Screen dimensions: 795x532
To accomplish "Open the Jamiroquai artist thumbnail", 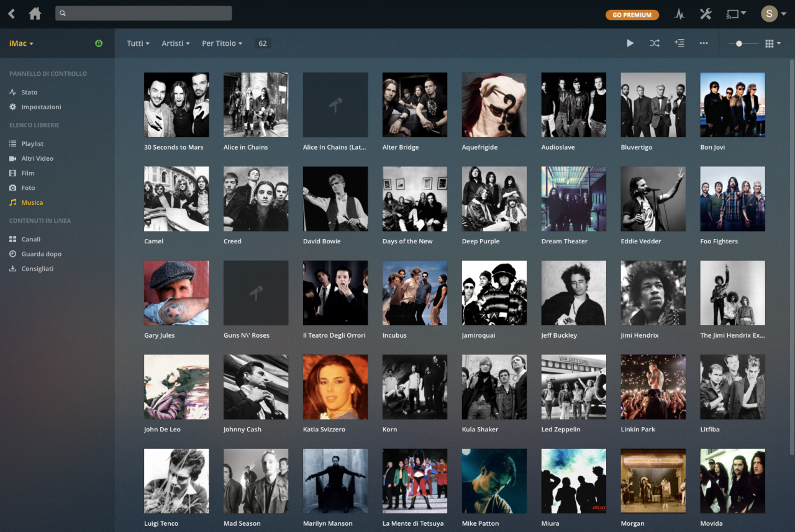I will pyautogui.click(x=494, y=293).
